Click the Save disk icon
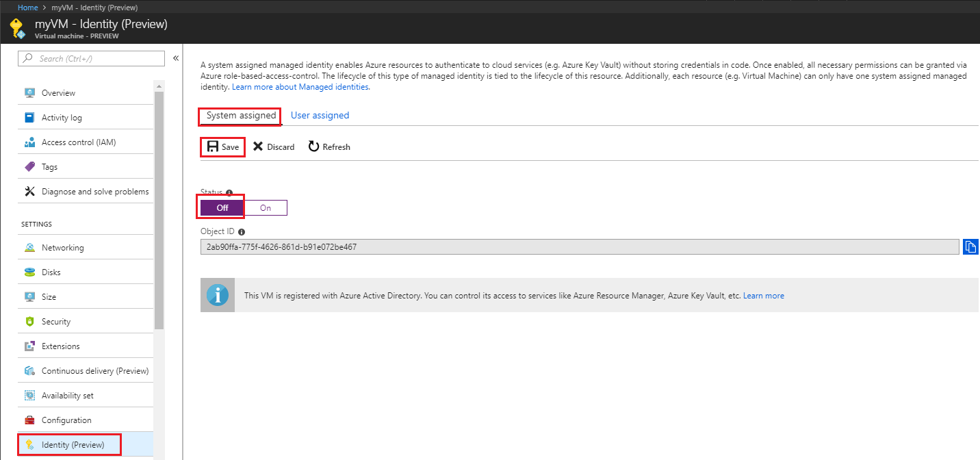The image size is (980, 460). pyautogui.click(x=213, y=146)
